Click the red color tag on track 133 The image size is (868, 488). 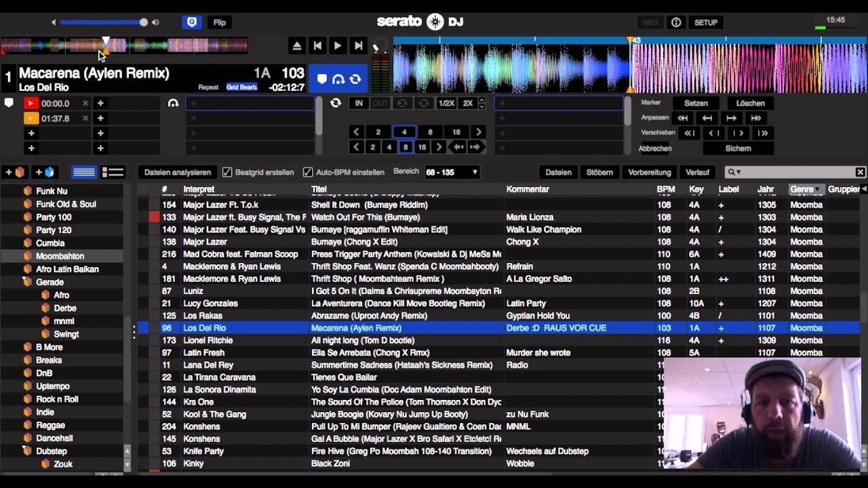(155, 217)
